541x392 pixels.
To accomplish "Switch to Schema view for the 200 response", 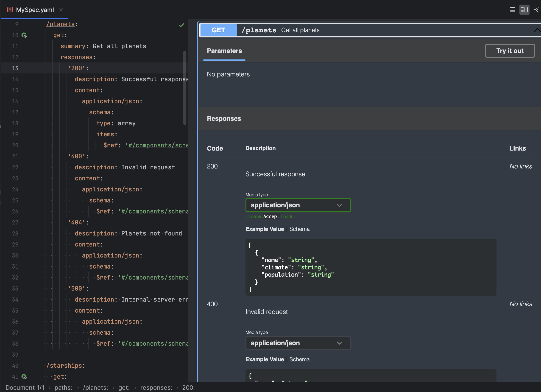I will pos(299,229).
